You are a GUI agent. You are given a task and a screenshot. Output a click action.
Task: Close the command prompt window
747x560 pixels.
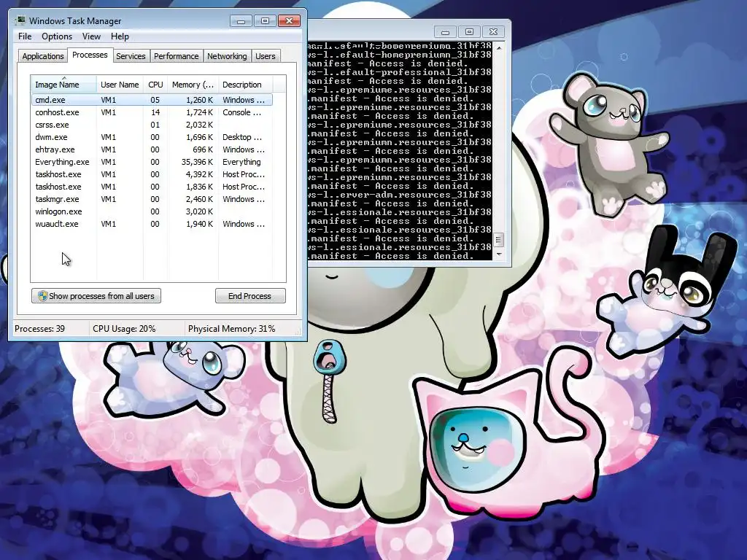point(494,32)
